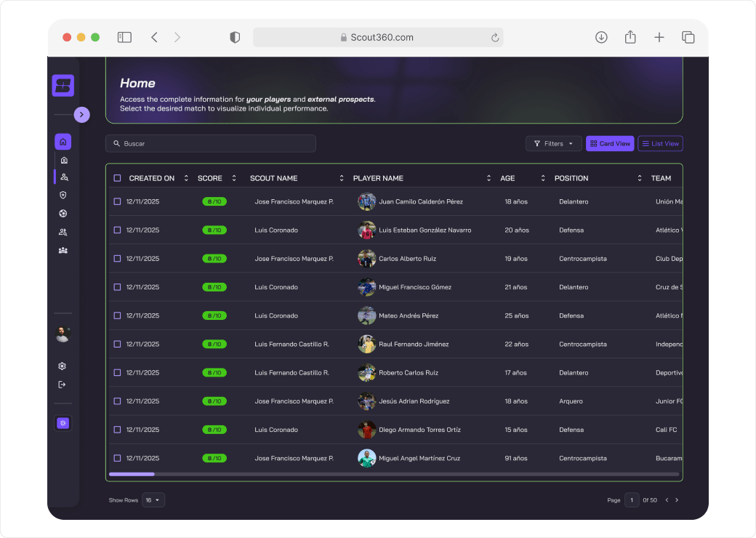Reload the page in the browser address bar
The image size is (756, 538).
click(495, 38)
